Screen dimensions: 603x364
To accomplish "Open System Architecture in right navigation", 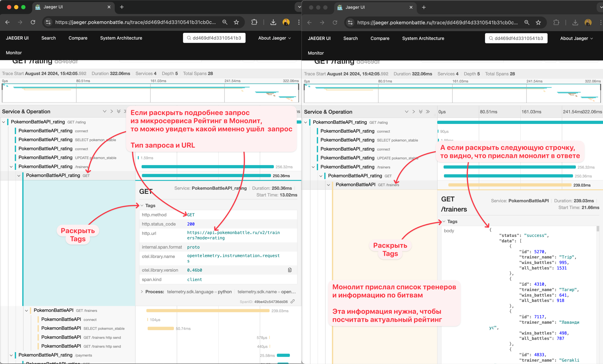I will coord(423,38).
